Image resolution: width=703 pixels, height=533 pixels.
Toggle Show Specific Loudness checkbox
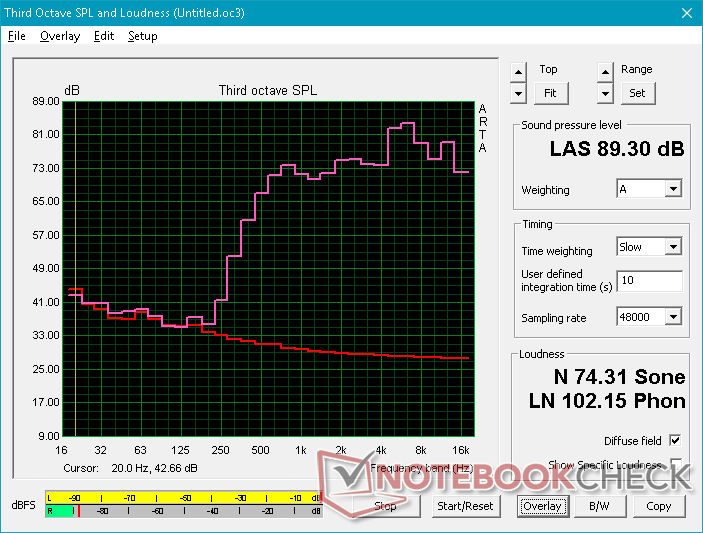coord(675,464)
